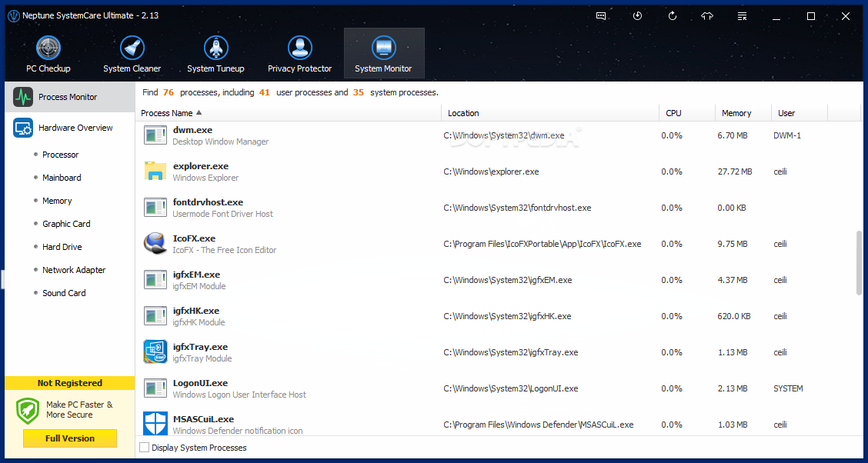Click the explorer.exe folder icon

155,171
